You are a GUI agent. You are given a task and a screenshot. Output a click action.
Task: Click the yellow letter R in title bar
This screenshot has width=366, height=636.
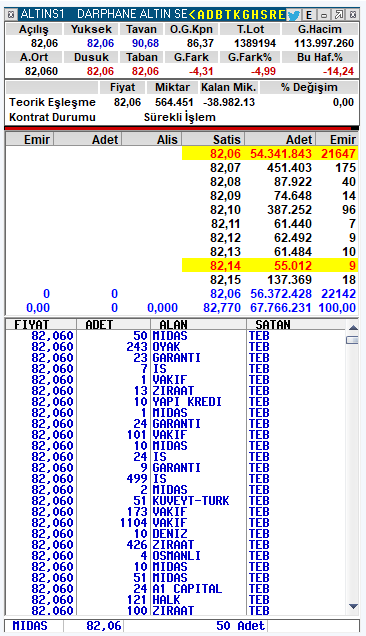click(x=272, y=15)
